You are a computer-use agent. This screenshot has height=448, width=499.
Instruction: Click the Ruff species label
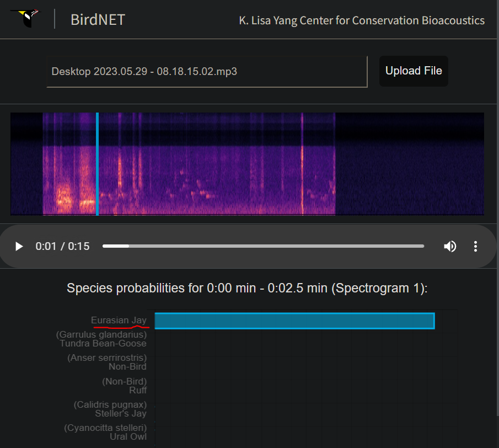coord(138,390)
